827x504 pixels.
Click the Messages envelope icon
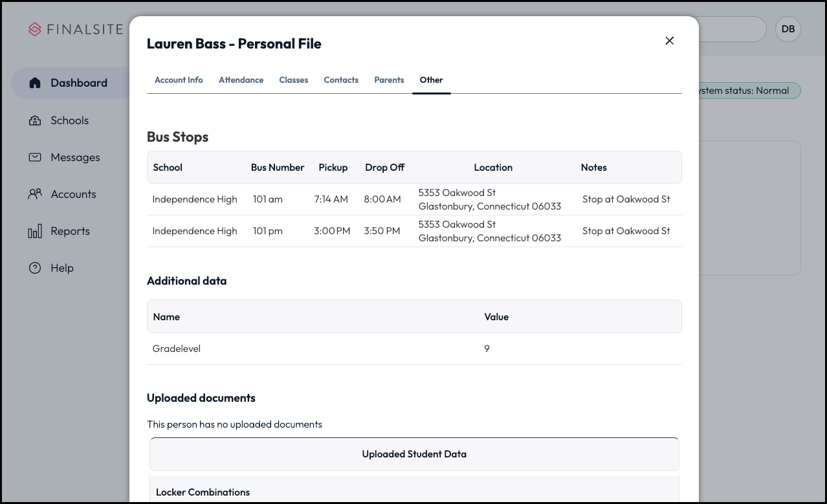[x=35, y=157]
